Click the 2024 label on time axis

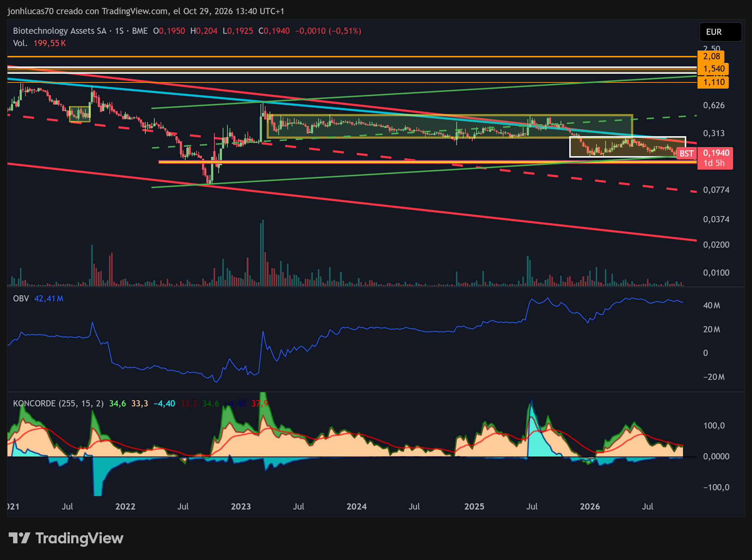[x=356, y=507]
